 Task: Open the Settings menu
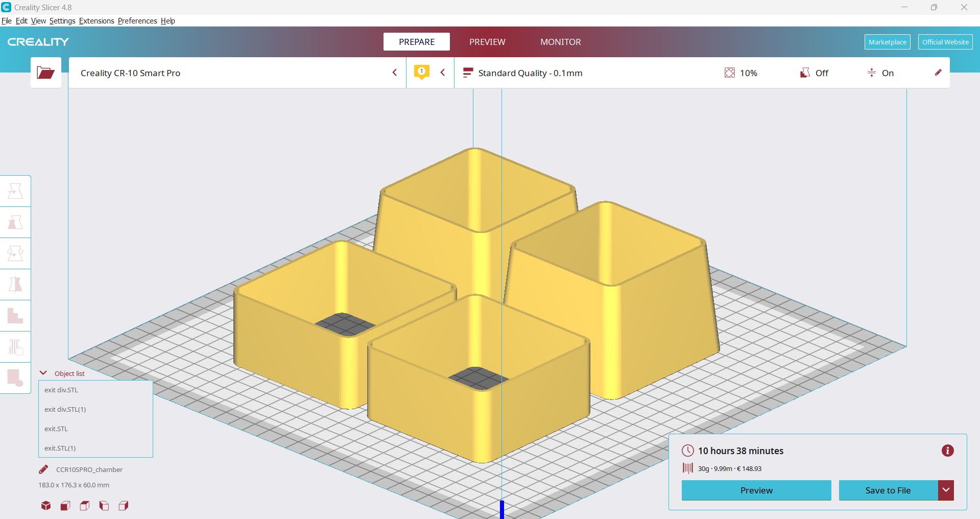pyautogui.click(x=62, y=21)
